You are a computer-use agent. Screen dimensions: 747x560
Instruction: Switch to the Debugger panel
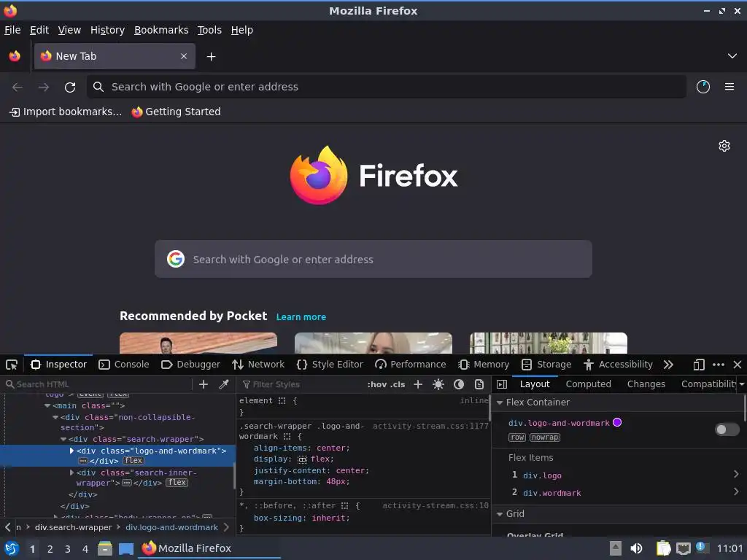(190, 365)
